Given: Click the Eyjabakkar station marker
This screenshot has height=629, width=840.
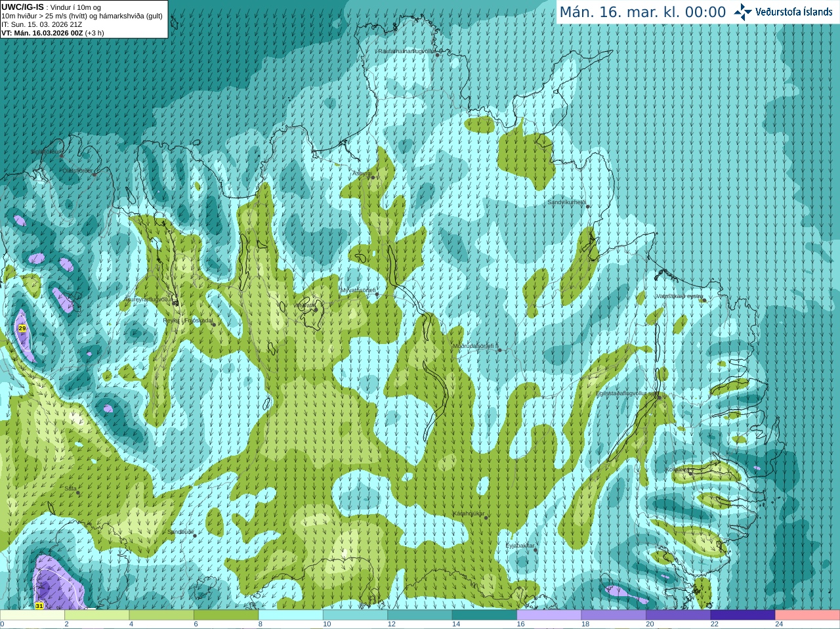Looking at the screenshot, I should [x=535, y=550].
